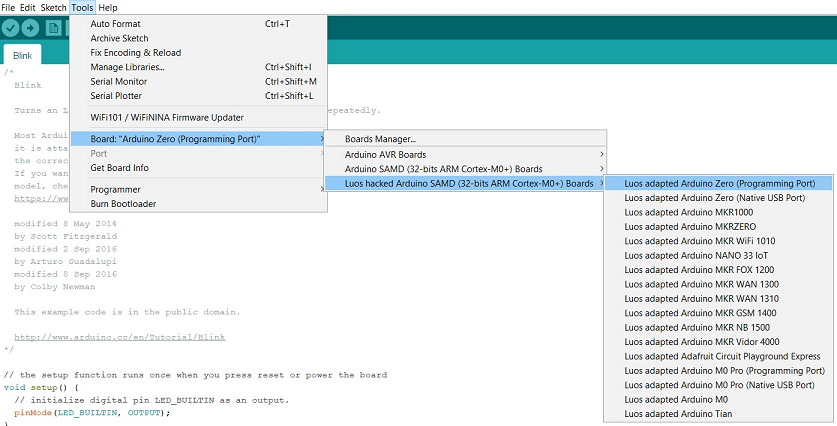
Task: Click the Upload arrow icon
Action: [x=31, y=28]
